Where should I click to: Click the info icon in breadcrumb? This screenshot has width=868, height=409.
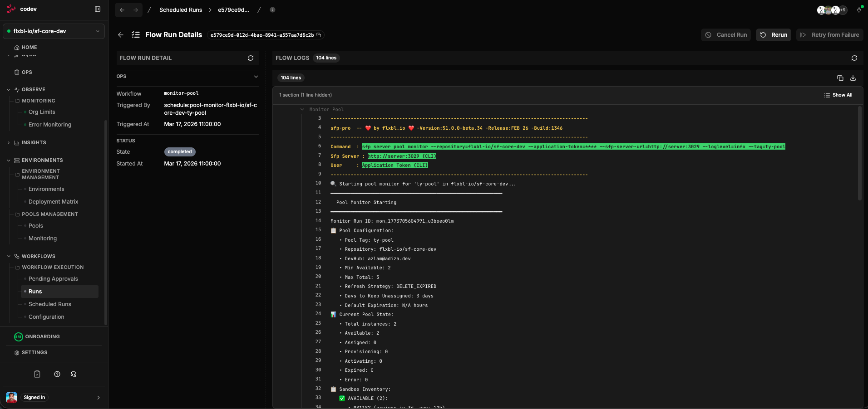point(272,10)
